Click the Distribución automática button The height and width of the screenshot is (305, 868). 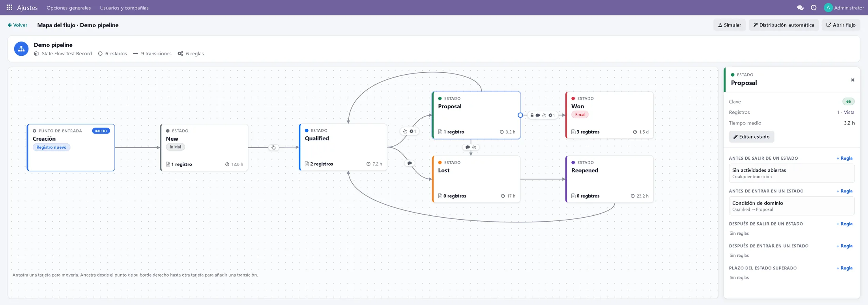coord(784,25)
